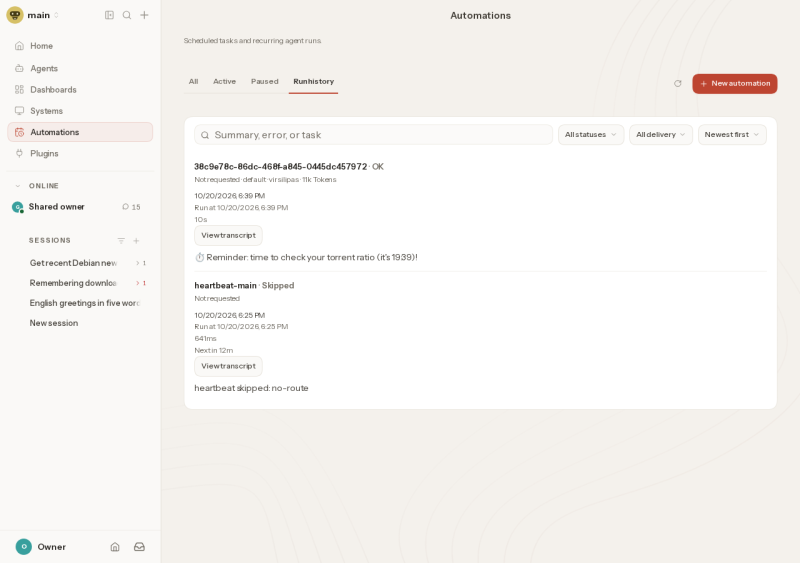Click the Home icon in sidebar
800x563 pixels.
19,46
